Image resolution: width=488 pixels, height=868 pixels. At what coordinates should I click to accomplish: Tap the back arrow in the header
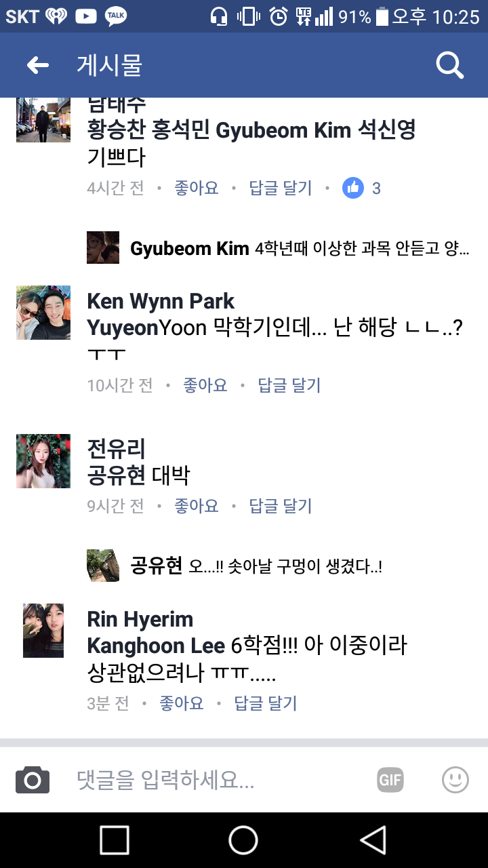tap(37, 65)
